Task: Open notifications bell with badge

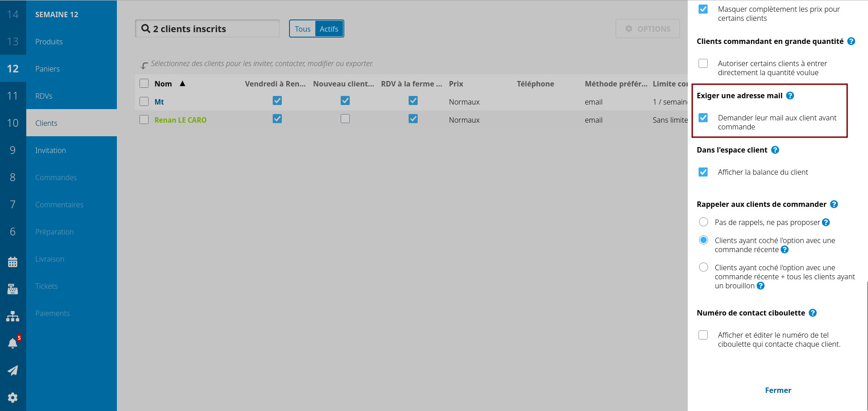Action: (13, 343)
